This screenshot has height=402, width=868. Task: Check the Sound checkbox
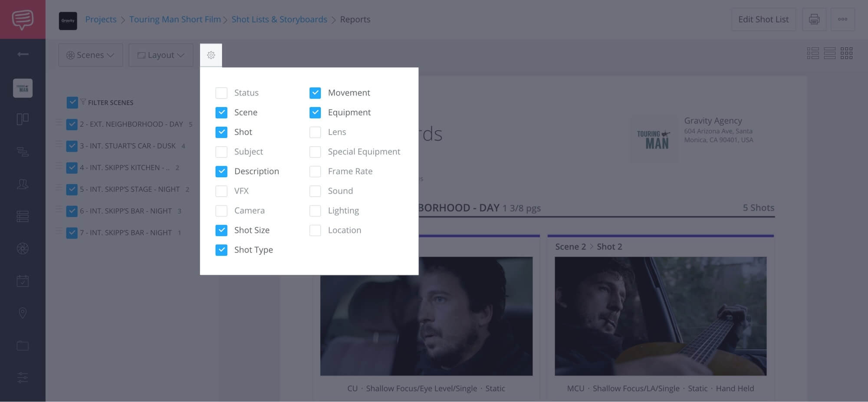click(x=315, y=191)
